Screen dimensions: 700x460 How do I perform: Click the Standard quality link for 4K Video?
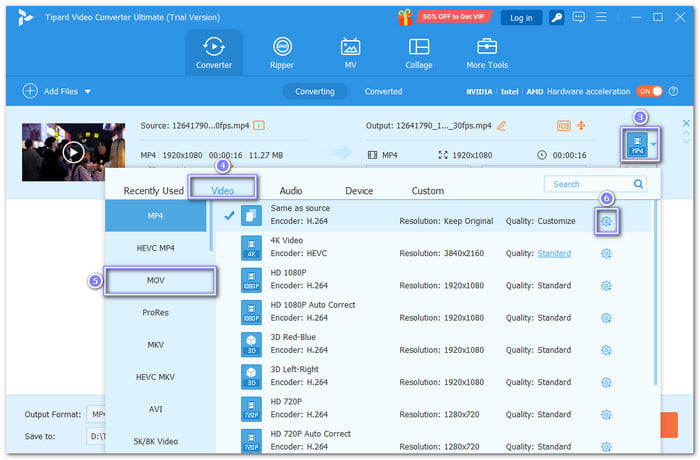pos(553,254)
